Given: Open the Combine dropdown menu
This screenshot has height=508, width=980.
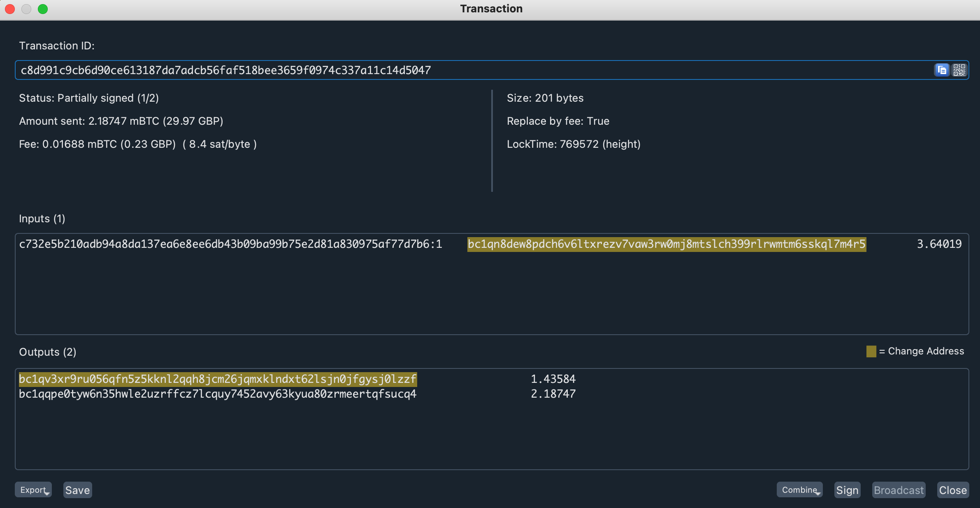Looking at the screenshot, I should [x=799, y=490].
